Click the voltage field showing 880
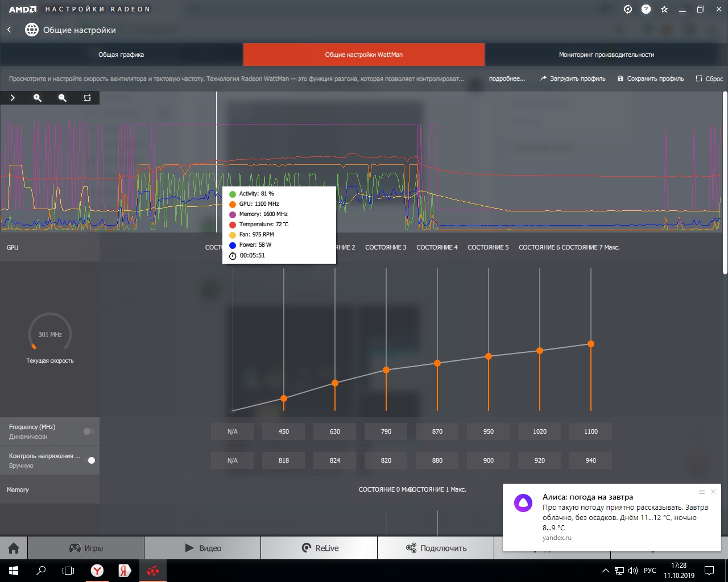The image size is (728, 582). click(437, 460)
